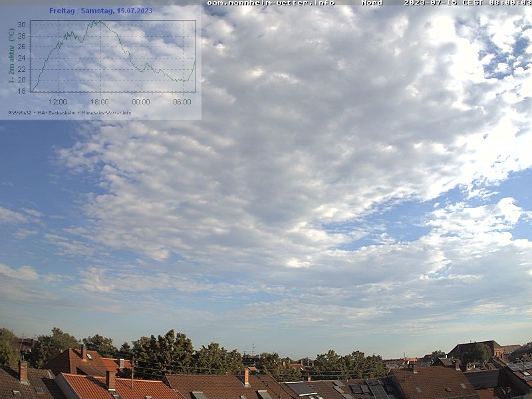The width and height of the screenshot is (532, 399).
Task: Click the 12:00 label on the chart axis
Action: click(58, 102)
